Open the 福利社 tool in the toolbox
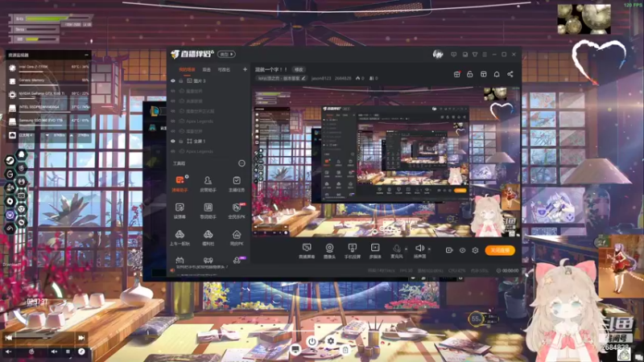The width and height of the screenshot is (644, 362). click(x=208, y=237)
